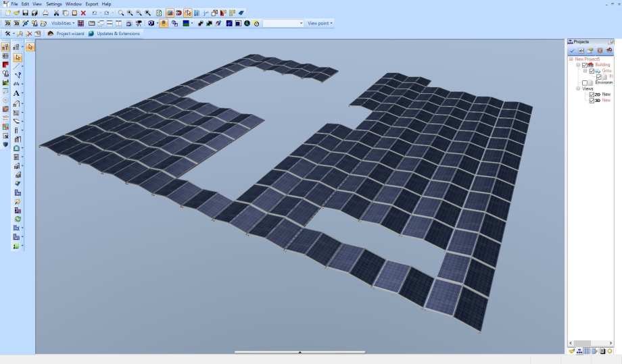This screenshot has width=622, height=364.
Task: Click the empty combo box beside View point
Action: point(283,23)
